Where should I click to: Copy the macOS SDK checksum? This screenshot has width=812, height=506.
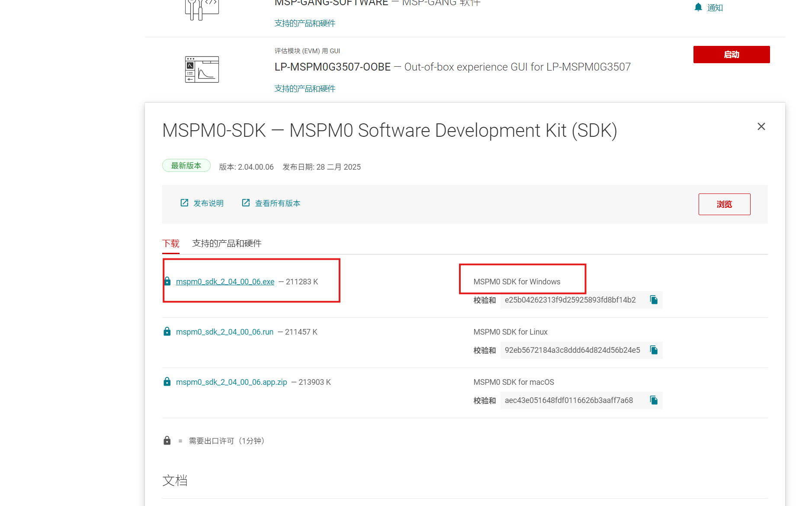click(x=654, y=400)
